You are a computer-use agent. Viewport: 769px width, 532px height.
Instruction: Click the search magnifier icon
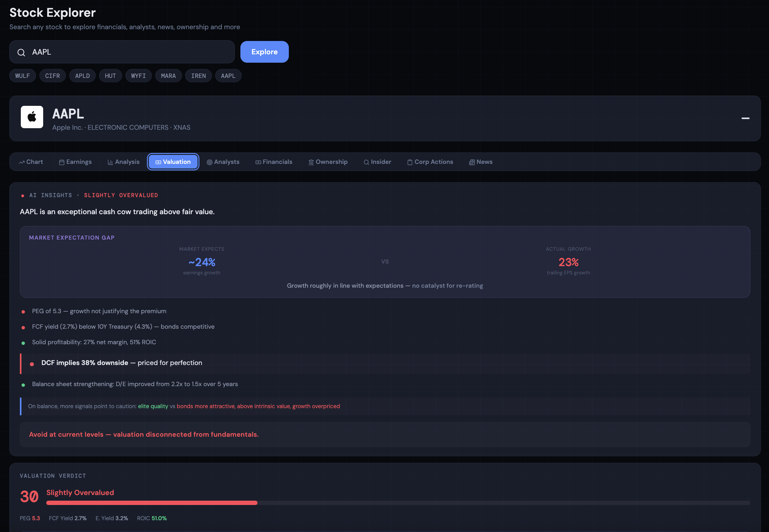tap(21, 52)
